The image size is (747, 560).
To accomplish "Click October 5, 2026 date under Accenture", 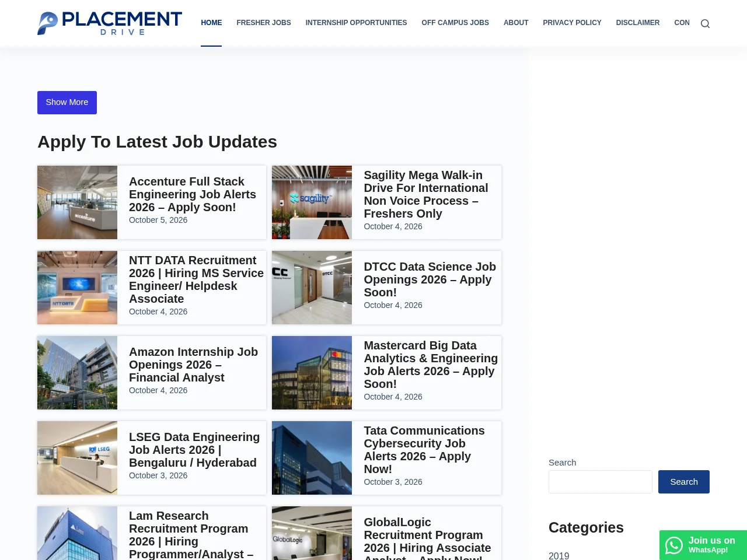I will pyautogui.click(x=158, y=220).
